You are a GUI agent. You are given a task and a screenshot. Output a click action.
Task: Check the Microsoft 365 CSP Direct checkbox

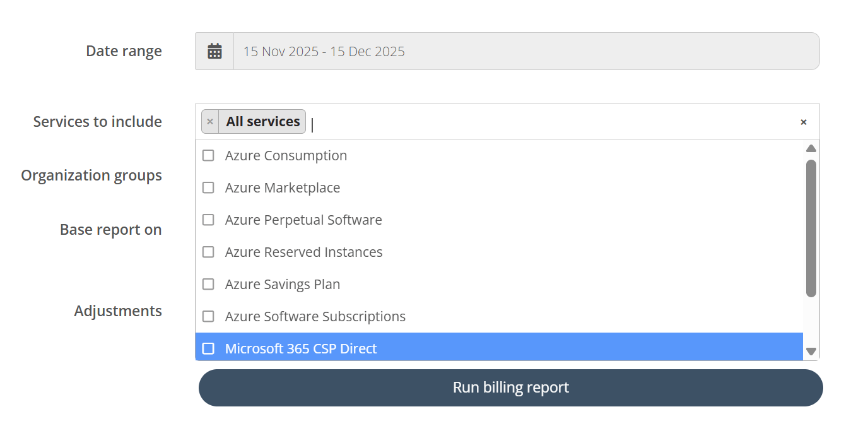pyautogui.click(x=208, y=348)
